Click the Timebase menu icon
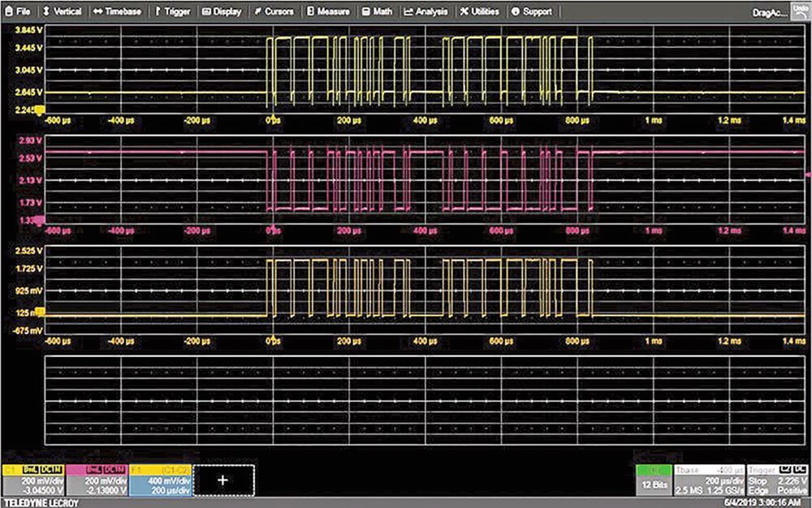Viewport: 812px width, 508px height. 97,11
